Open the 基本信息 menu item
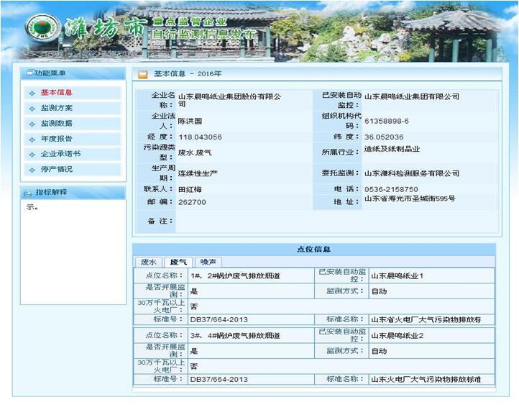Screen dimensions: 519x420 click(56, 93)
